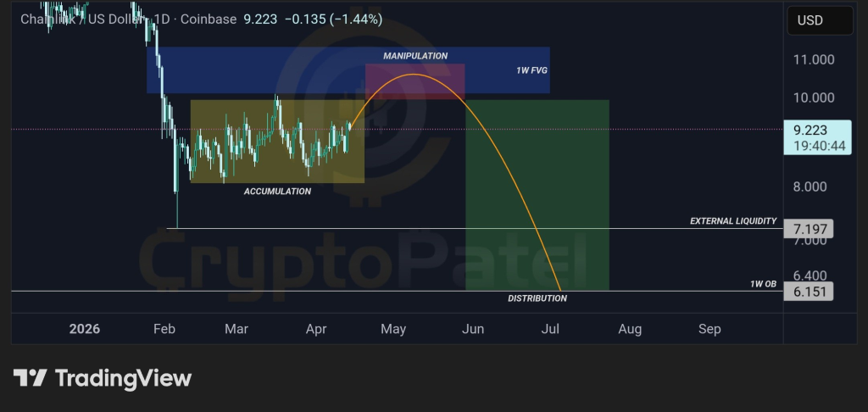Select the blue 1W FVG rectangle
The height and width of the screenshot is (412, 868).
coord(254,70)
